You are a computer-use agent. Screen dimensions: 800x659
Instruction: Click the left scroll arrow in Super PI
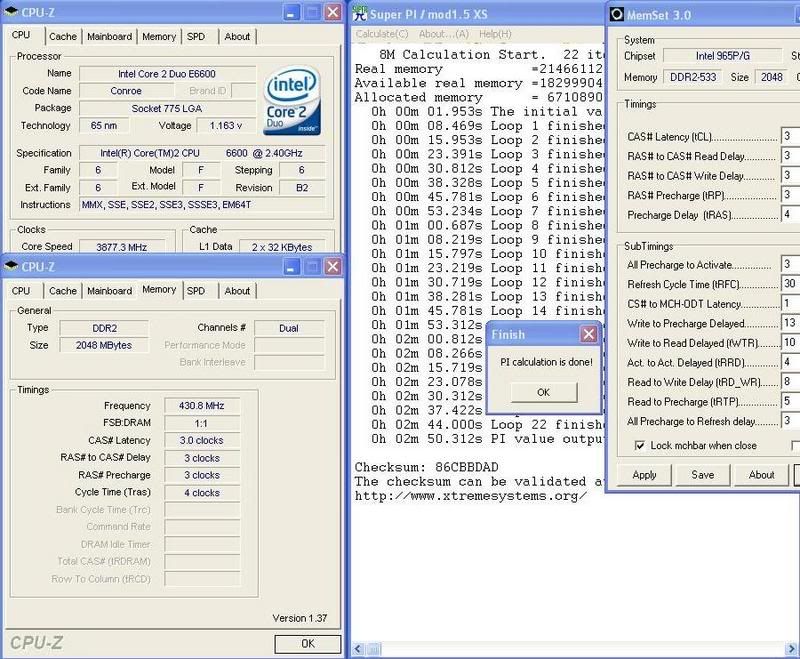click(x=358, y=649)
